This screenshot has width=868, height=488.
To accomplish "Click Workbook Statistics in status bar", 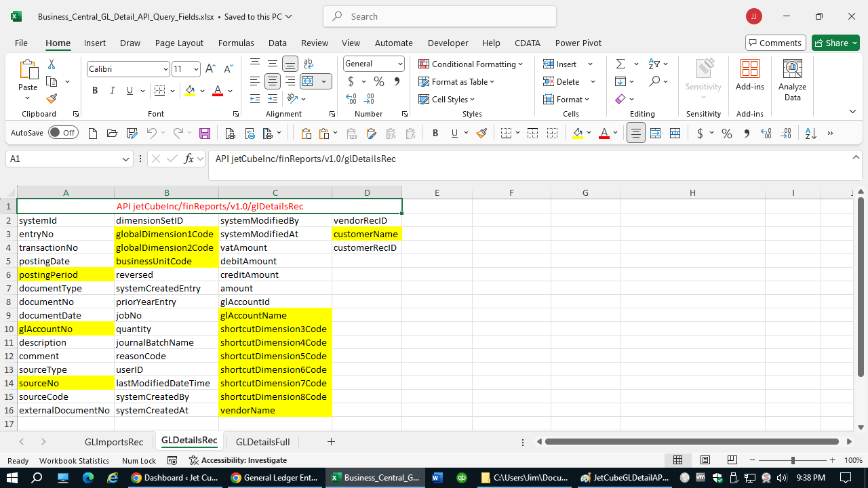I will pyautogui.click(x=74, y=461).
